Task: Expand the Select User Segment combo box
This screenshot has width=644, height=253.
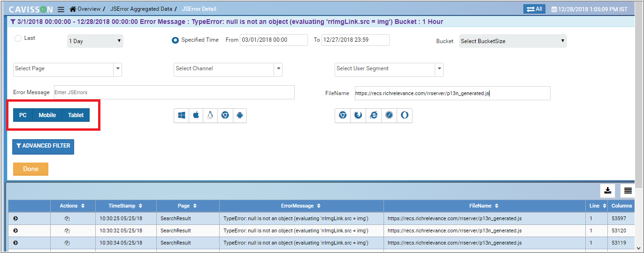Action: (x=439, y=69)
